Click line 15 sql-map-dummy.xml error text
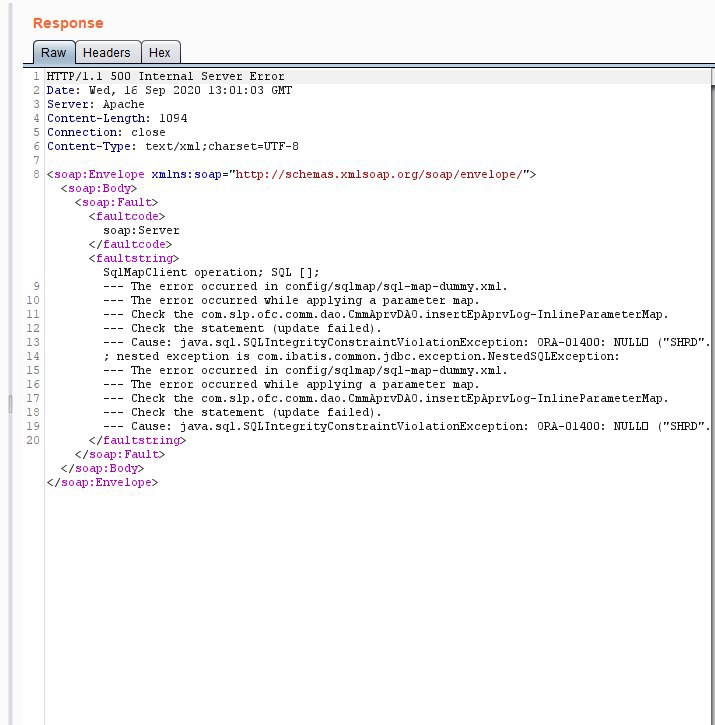Screen dimensions: 715x725 coord(305,370)
